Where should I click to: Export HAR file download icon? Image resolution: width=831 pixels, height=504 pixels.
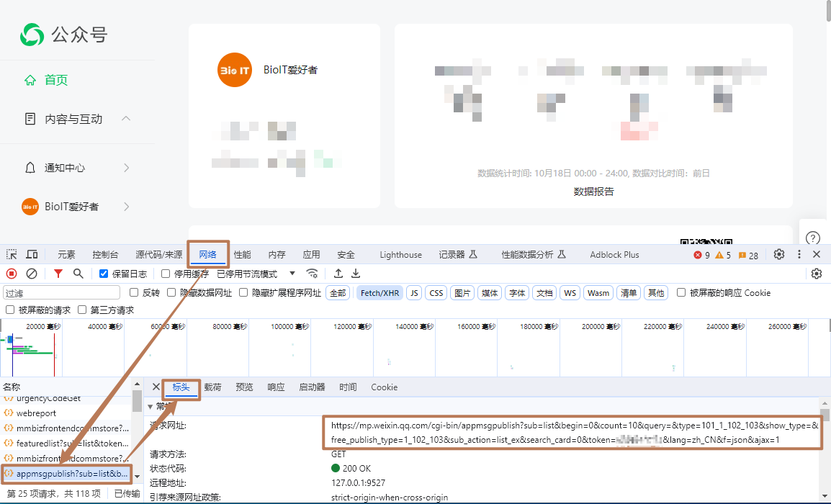point(356,274)
